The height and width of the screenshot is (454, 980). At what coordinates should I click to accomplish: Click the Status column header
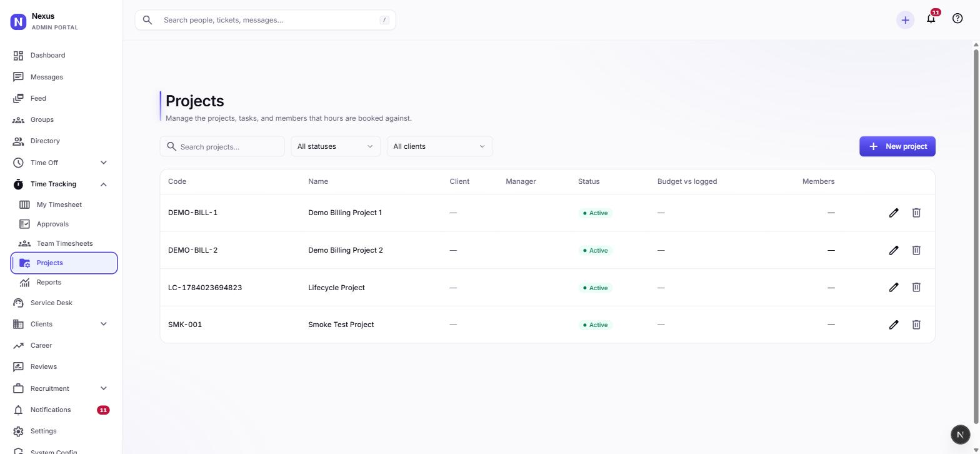(x=589, y=181)
